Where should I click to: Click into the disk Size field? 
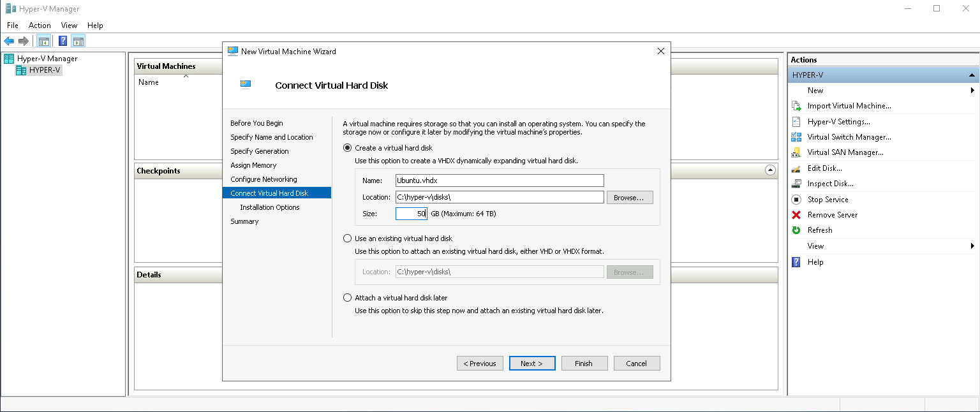(x=411, y=214)
